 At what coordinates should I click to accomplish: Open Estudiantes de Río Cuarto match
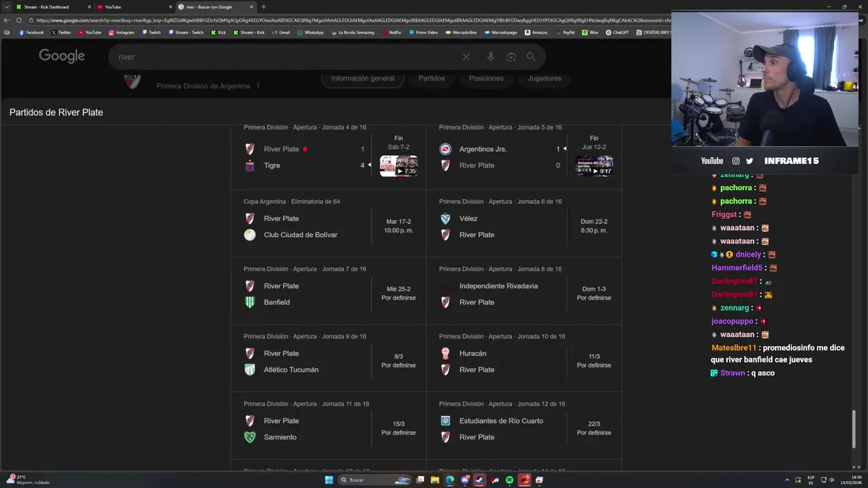(524, 425)
